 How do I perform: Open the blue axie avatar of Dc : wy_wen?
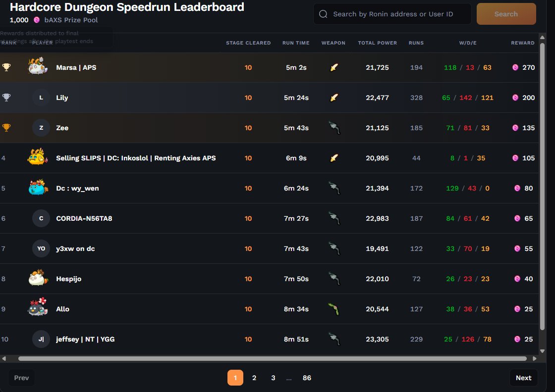[x=38, y=188]
